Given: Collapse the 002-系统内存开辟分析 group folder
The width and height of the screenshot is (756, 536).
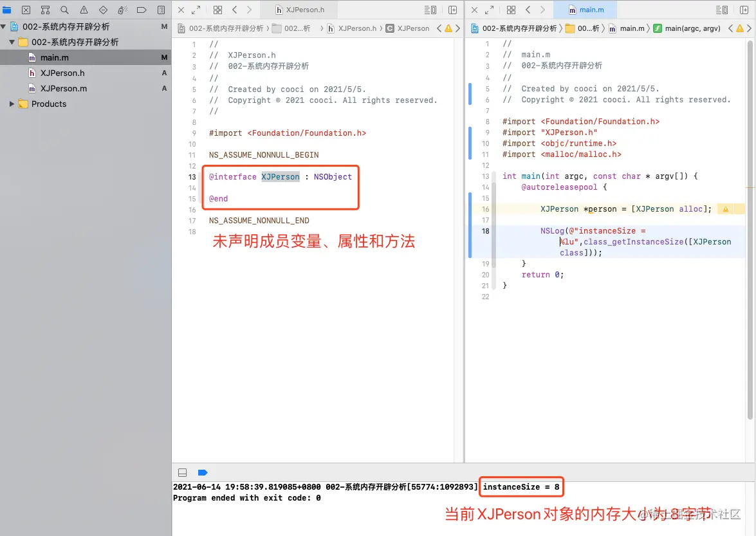Looking at the screenshot, I should [12, 42].
